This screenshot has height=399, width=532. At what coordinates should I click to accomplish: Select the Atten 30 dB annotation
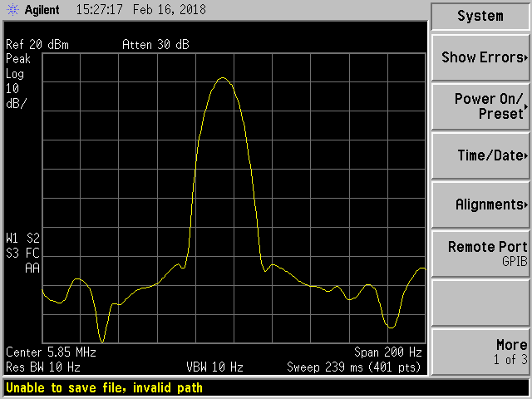(155, 45)
